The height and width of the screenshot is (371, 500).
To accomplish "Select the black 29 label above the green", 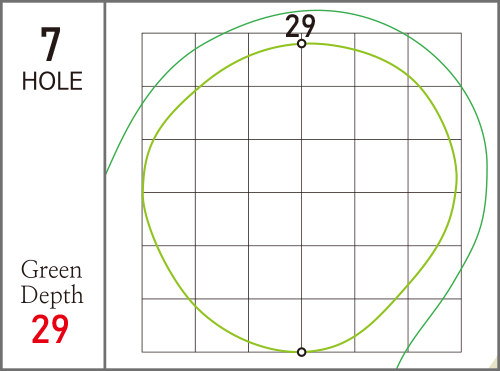I will tap(300, 26).
